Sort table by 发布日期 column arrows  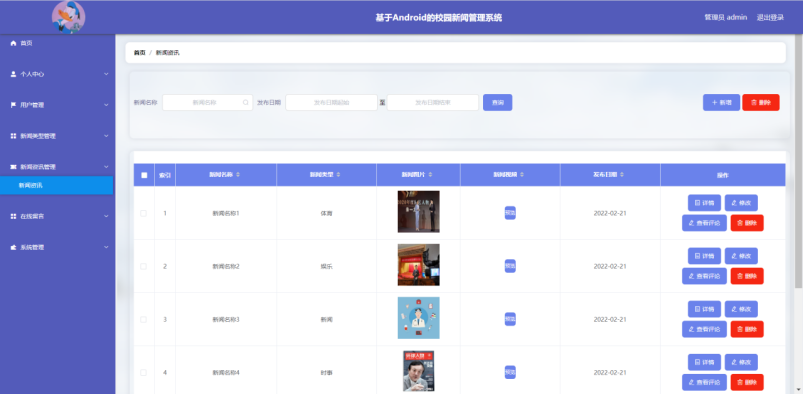tap(622, 175)
